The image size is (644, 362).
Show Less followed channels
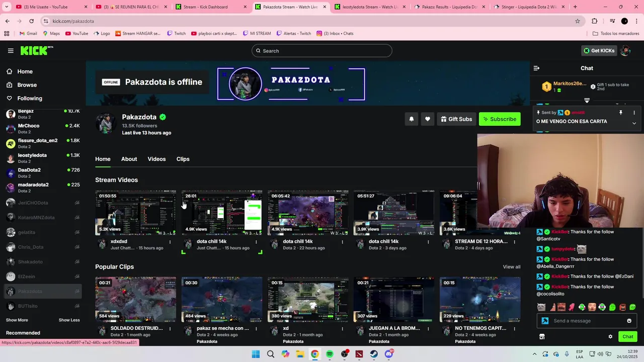(69, 320)
